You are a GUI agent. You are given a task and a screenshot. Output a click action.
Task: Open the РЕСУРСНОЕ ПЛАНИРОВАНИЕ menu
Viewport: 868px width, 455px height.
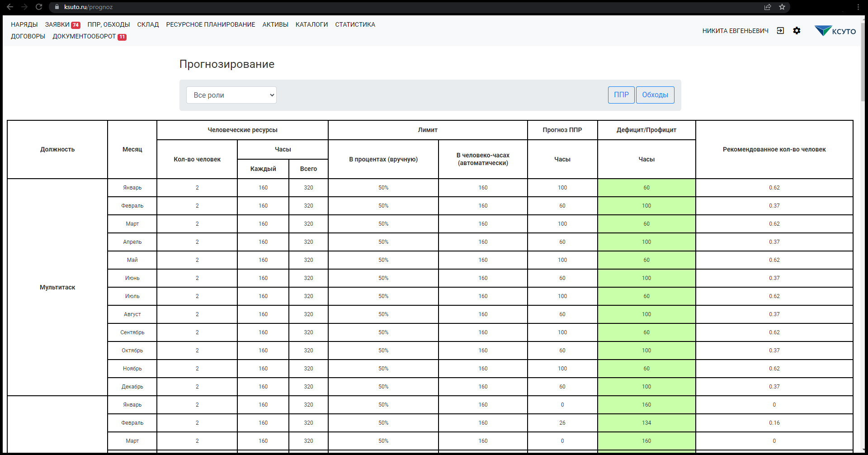(x=211, y=24)
